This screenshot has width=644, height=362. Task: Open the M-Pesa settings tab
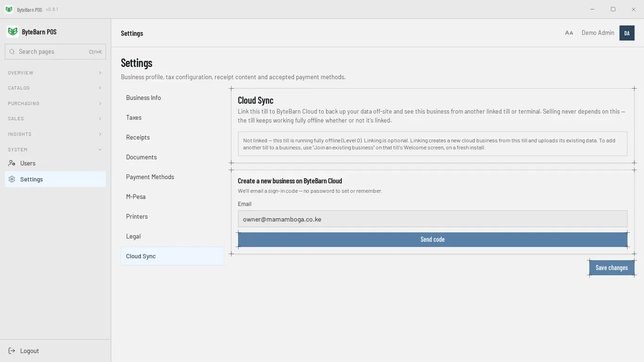[x=173, y=197]
